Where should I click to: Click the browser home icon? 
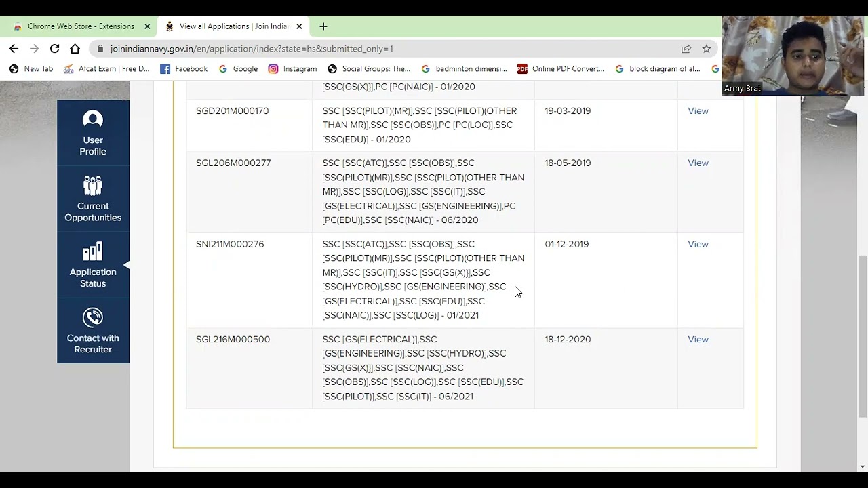click(75, 49)
